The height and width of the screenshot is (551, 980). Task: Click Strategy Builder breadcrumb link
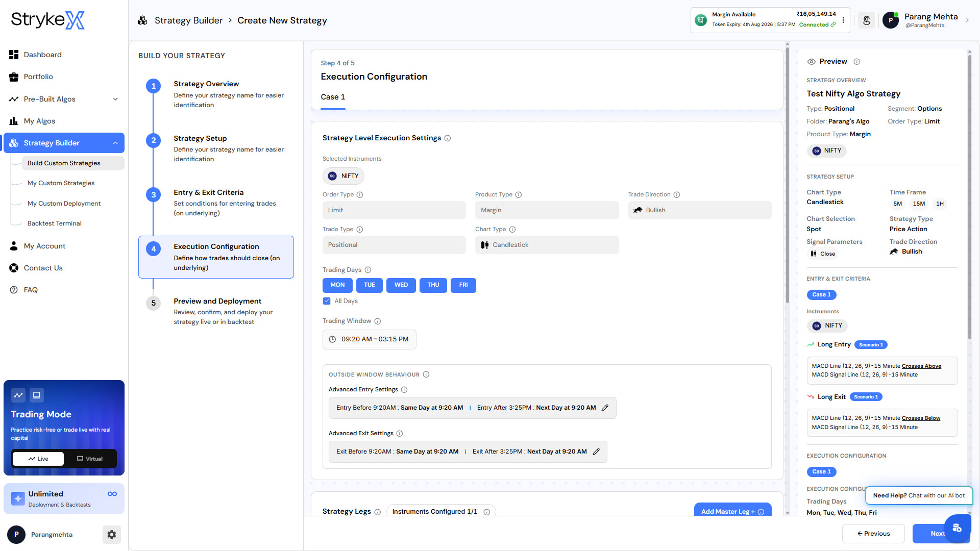[188, 20]
